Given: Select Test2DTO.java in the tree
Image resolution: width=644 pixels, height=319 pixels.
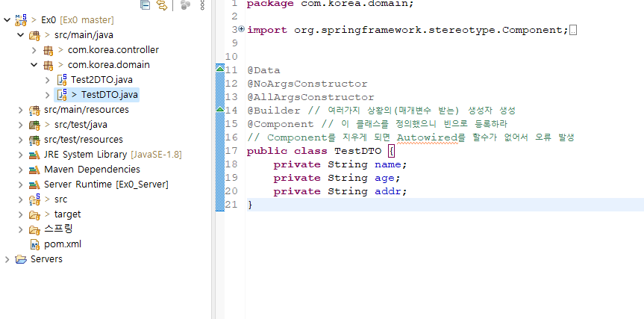Looking at the screenshot, I should 101,80.
